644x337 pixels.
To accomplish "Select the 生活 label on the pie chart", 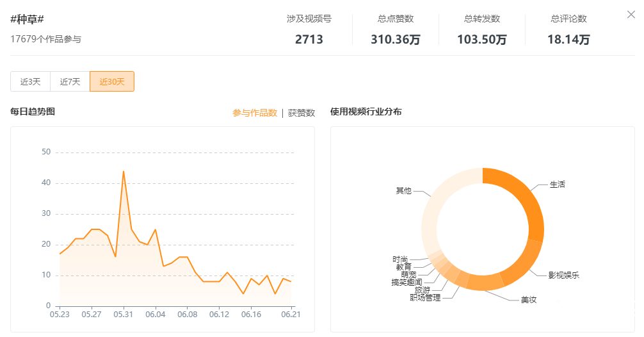I will pos(558,185).
